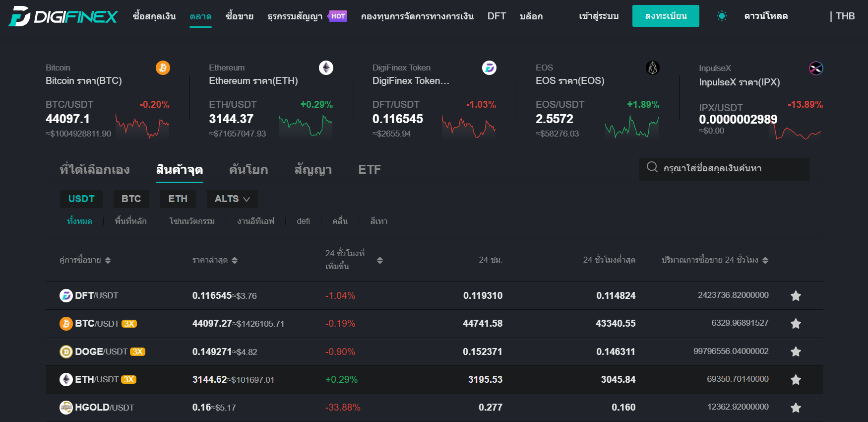The height and width of the screenshot is (422, 868).
Task: Switch to the สัญญา contract tab
Action: pos(313,169)
